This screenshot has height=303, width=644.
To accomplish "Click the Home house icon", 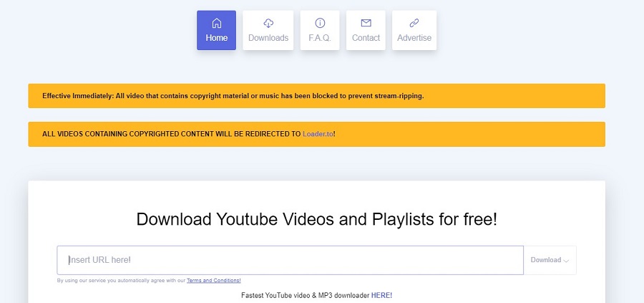I will click(x=216, y=23).
